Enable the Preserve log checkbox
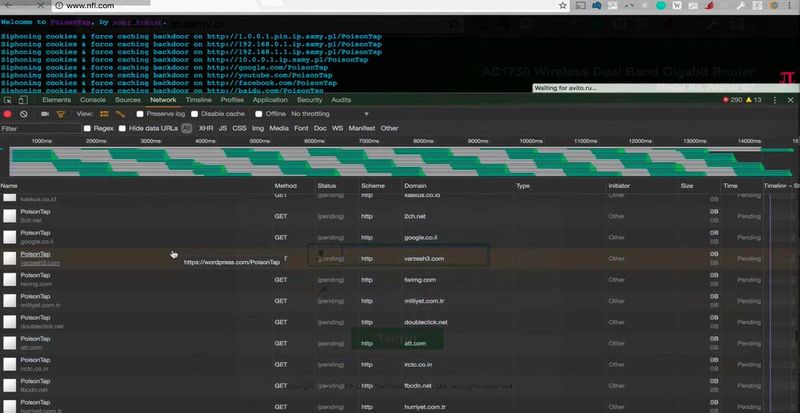Viewport: 800px width, 413px height. pos(140,114)
